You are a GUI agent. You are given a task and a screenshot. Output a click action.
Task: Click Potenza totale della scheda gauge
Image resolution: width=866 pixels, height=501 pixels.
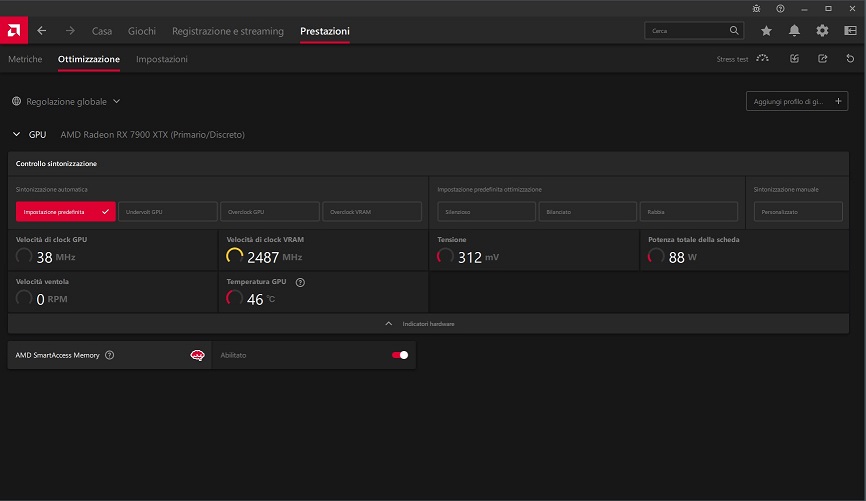click(x=656, y=256)
